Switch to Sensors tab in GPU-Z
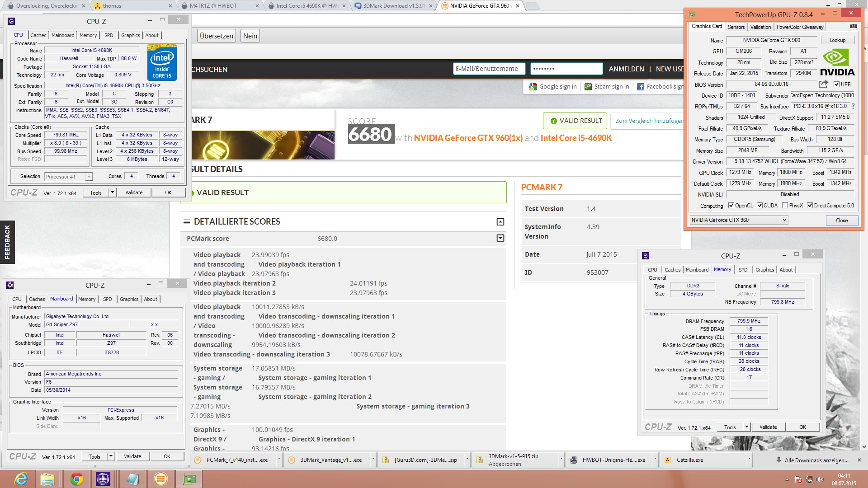Viewport: 868px width, 488px height. point(736,27)
